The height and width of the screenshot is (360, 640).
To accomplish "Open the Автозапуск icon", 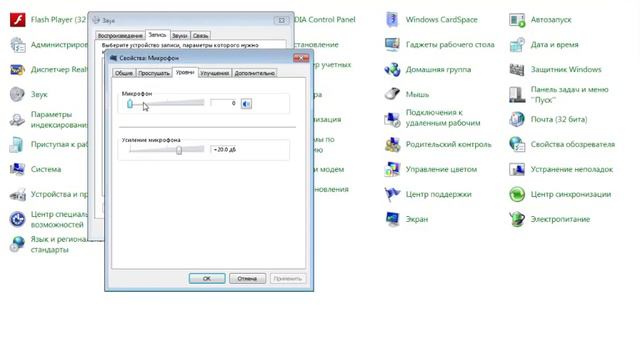I will tap(517, 20).
